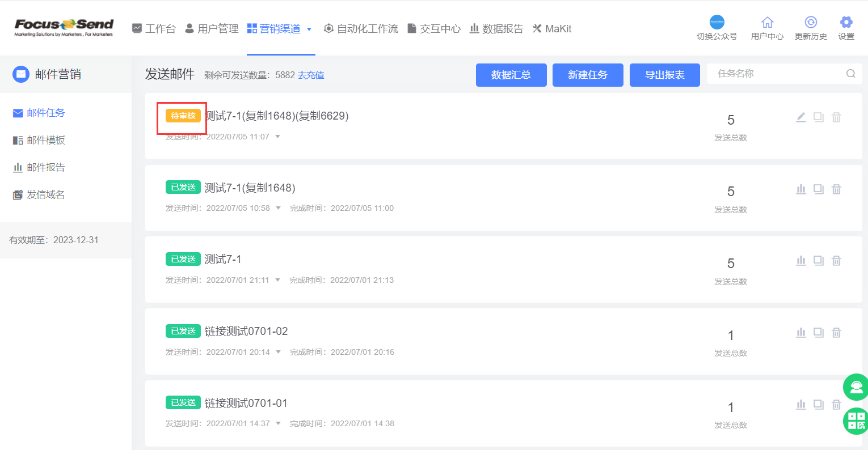The width and height of the screenshot is (868, 450).
Task: Open 邮件报告 in the sidebar
Action: point(39,167)
